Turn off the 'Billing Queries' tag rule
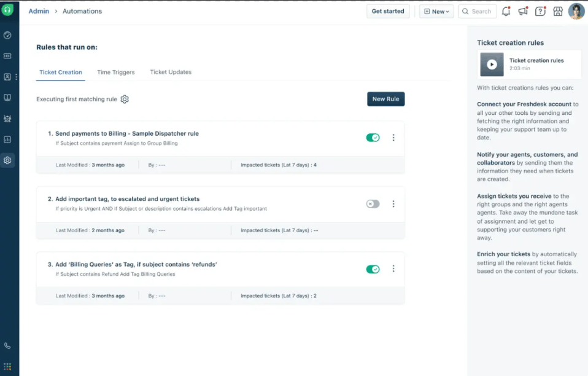Screen dimensions: 588x376 [373, 268]
